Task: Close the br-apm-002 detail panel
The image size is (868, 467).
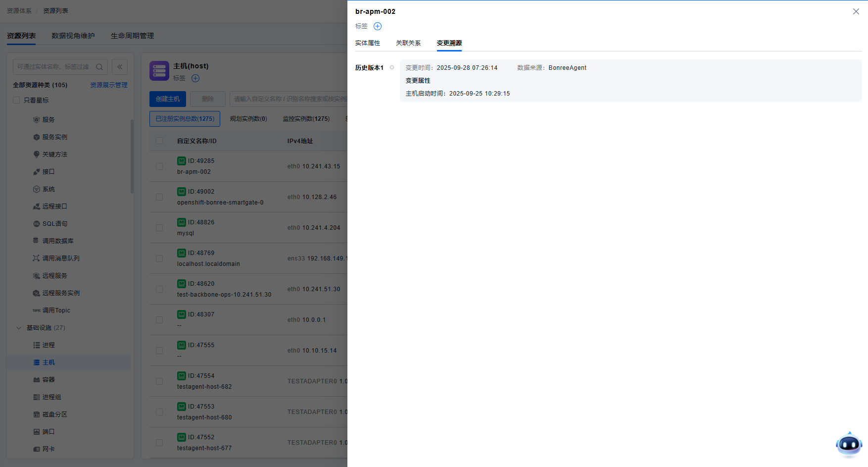Action: [x=856, y=11]
